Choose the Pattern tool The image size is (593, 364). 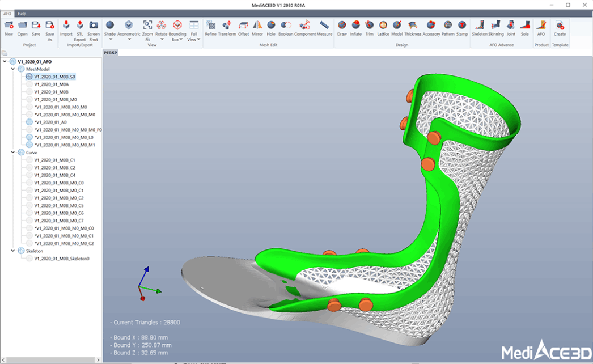pos(448,26)
